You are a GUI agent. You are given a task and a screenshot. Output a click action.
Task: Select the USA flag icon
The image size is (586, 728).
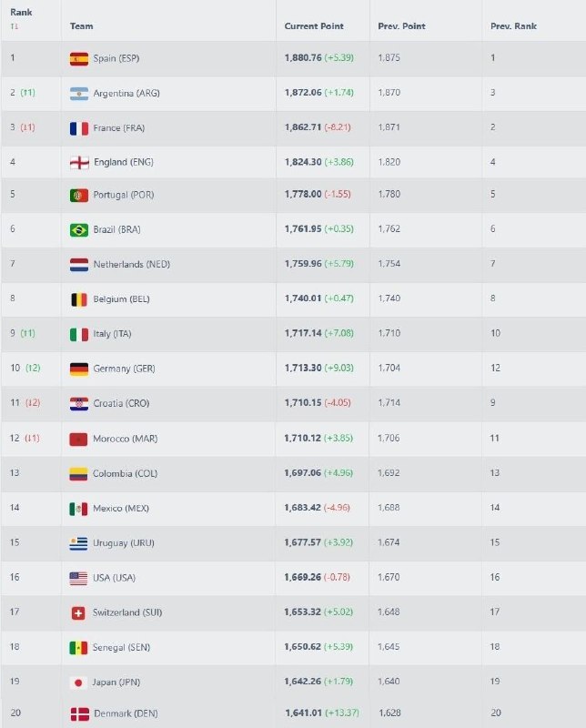pos(79,578)
